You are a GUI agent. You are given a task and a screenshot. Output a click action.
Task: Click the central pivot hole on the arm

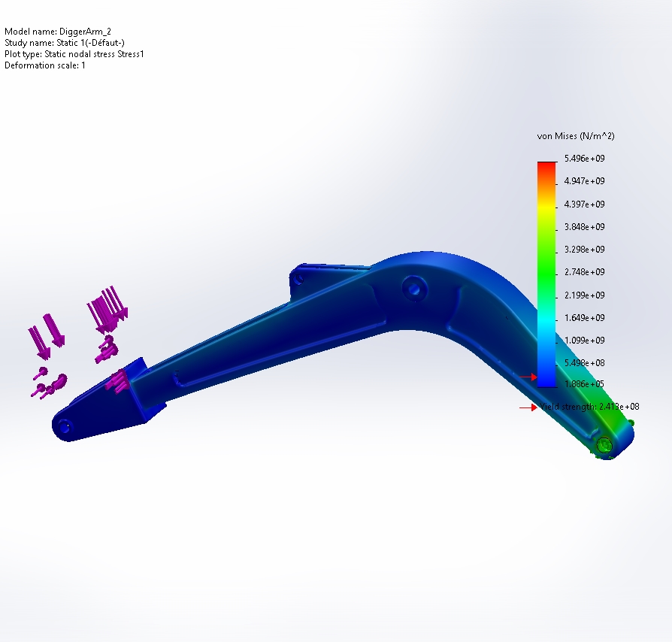[x=413, y=286]
